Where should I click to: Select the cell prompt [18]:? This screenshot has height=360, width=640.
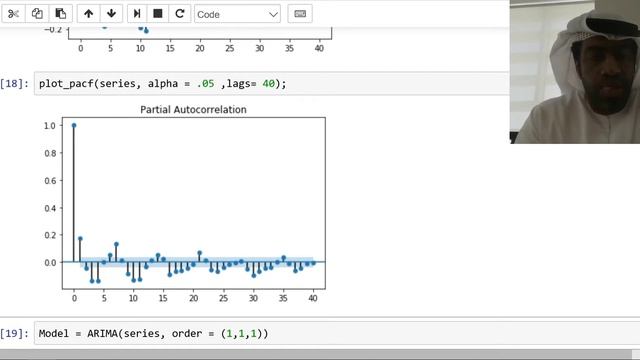(x=15, y=84)
